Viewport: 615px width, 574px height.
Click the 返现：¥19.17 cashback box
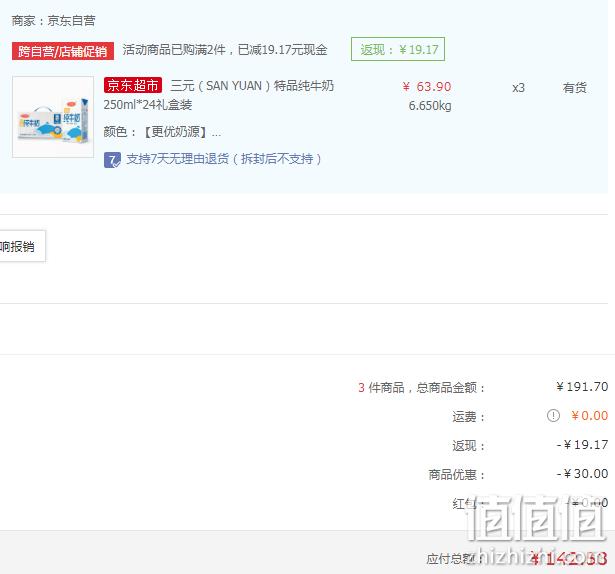click(398, 49)
